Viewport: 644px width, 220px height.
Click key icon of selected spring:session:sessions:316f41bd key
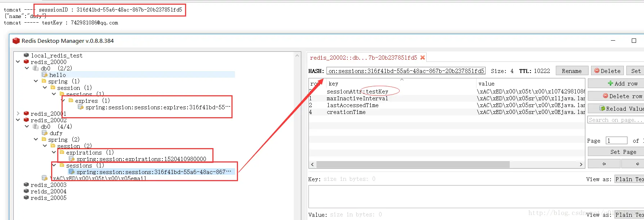[x=72, y=172]
